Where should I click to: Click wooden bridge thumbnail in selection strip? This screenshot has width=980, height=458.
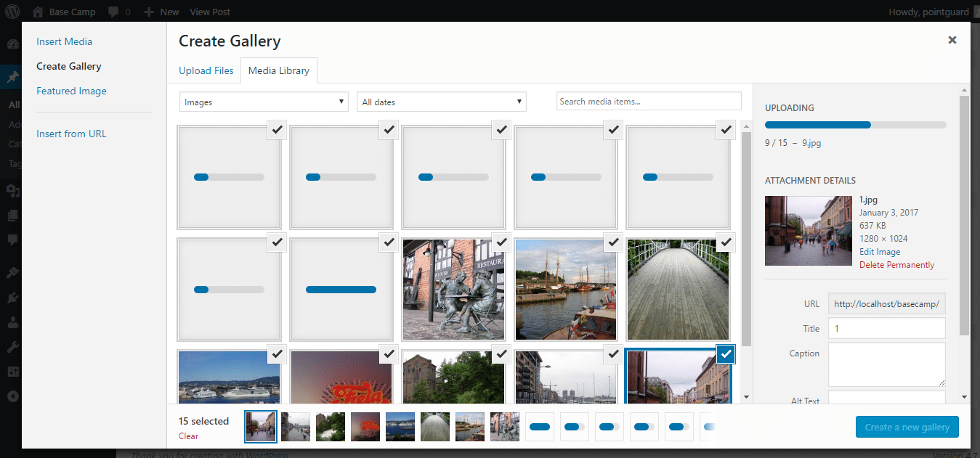click(435, 427)
